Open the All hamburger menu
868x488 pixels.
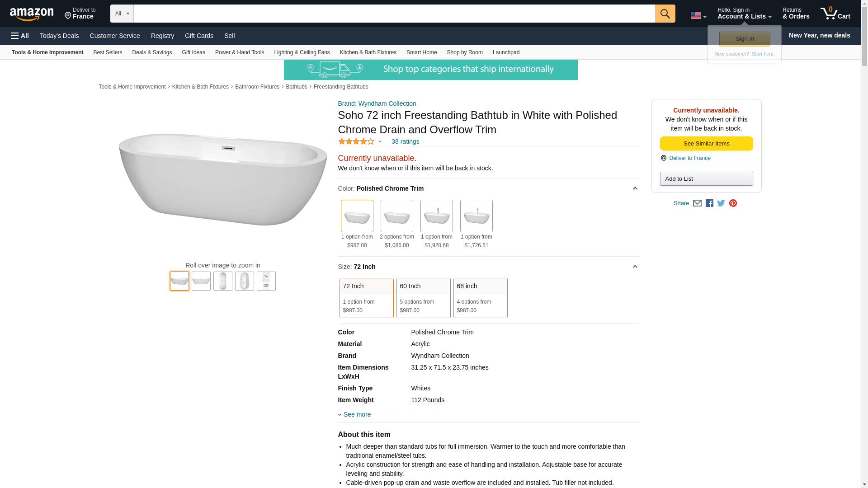point(20,36)
